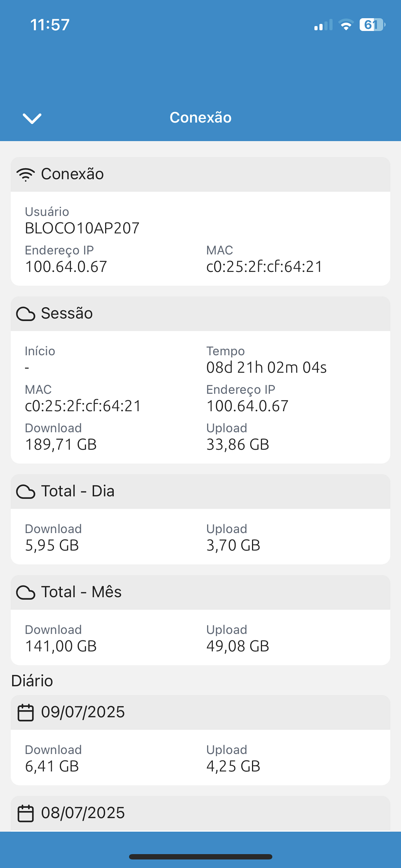Tap the battery indicator in status bar
This screenshot has width=401, height=868.
point(372,25)
